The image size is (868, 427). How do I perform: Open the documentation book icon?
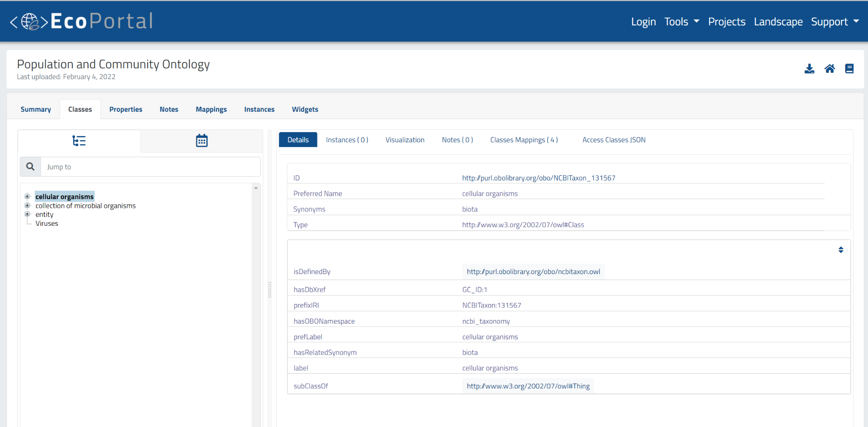849,68
